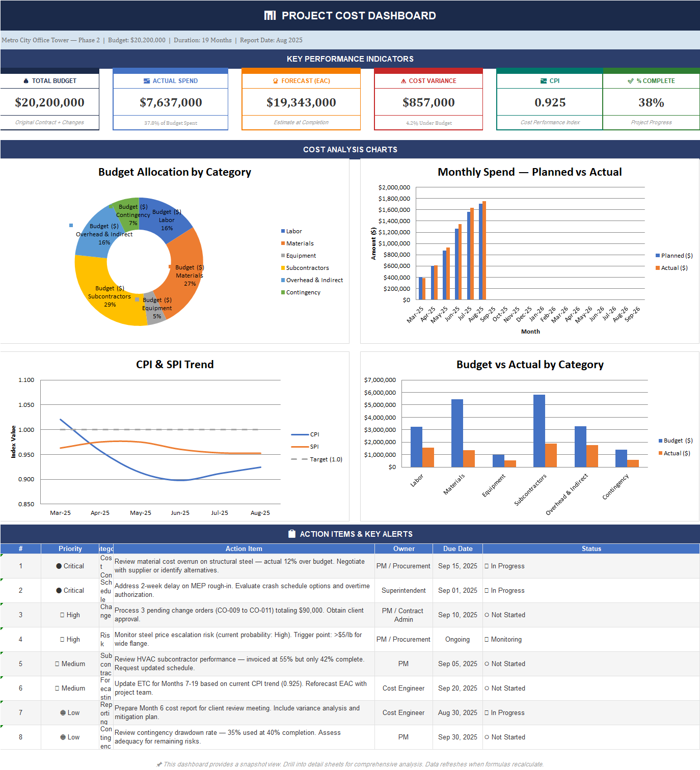Click the Superintendent owner cell for item 2
Image resolution: width=700 pixels, height=770 pixels.
[x=403, y=590]
